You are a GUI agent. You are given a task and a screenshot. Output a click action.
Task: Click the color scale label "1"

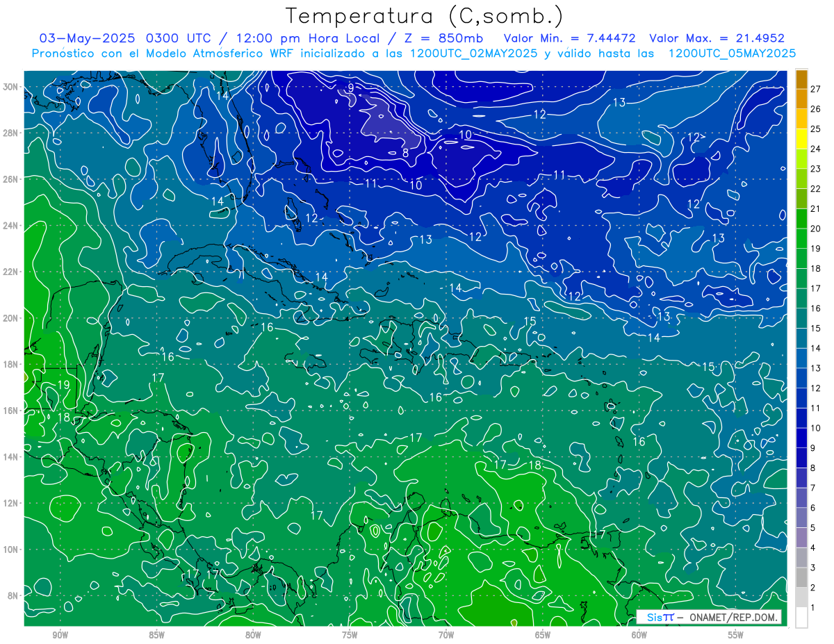[813, 607]
